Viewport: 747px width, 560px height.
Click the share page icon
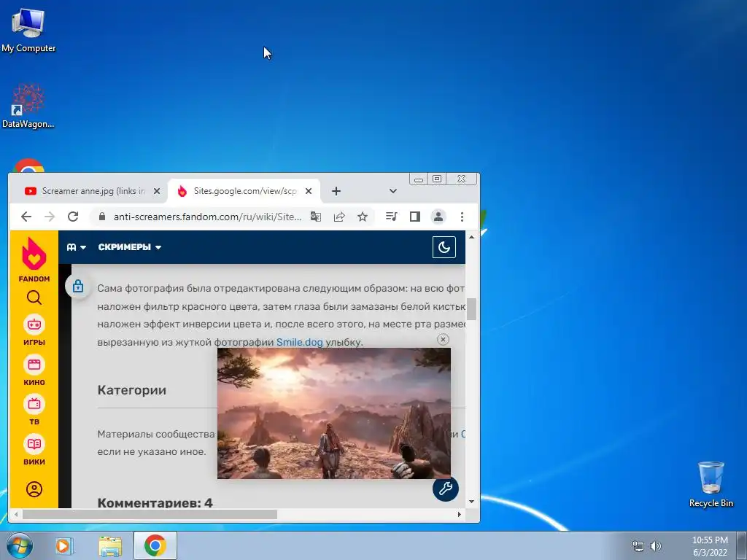click(x=339, y=217)
